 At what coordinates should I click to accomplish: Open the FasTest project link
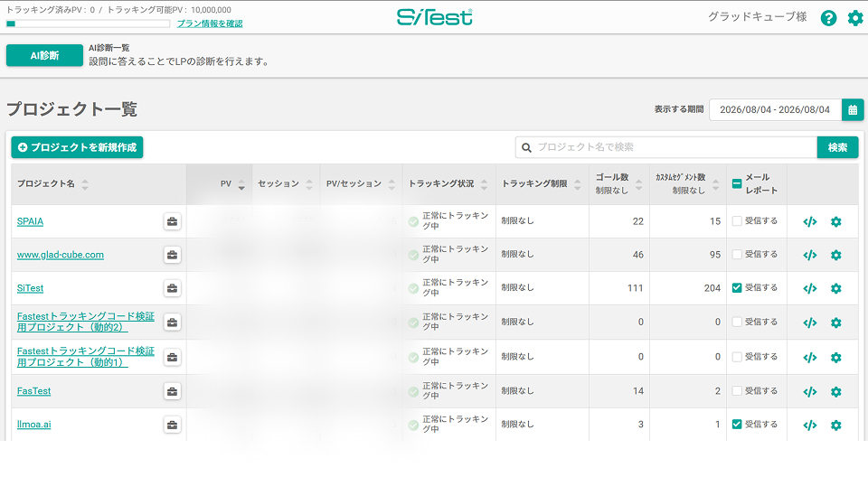click(33, 390)
